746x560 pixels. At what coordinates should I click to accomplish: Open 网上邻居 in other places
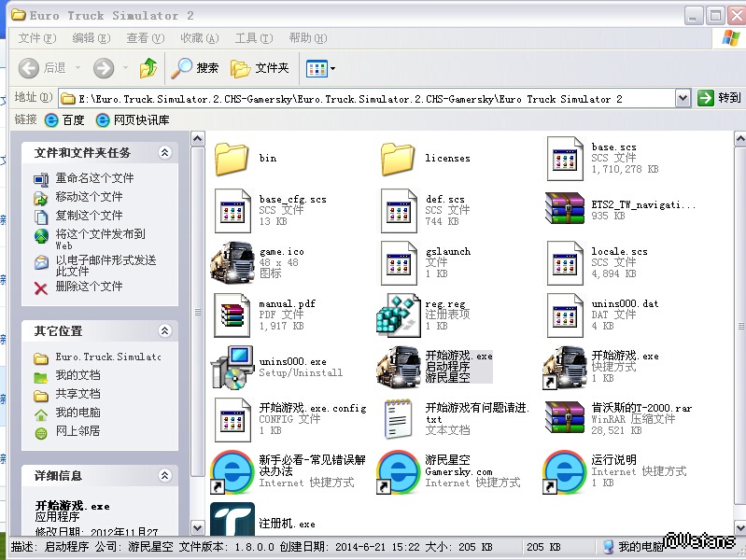[77, 430]
